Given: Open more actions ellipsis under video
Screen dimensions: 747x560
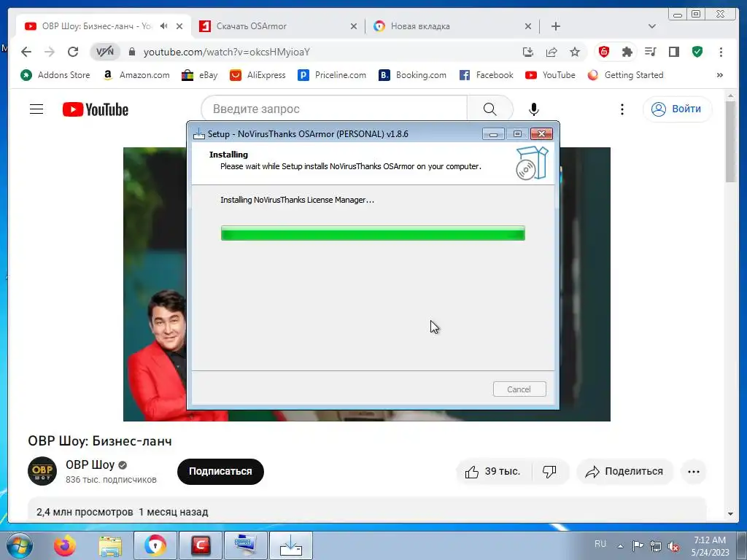Looking at the screenshot, I should tap(694, 472).
